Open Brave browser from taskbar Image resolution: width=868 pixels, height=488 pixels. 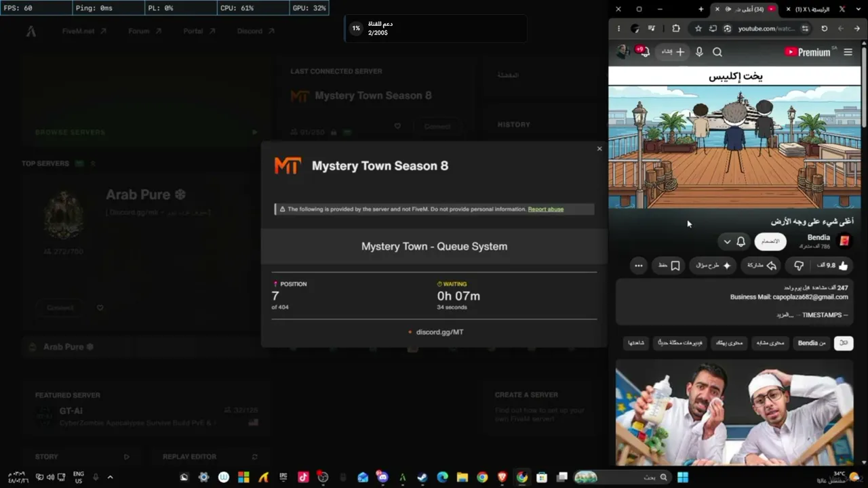(502, 477)
